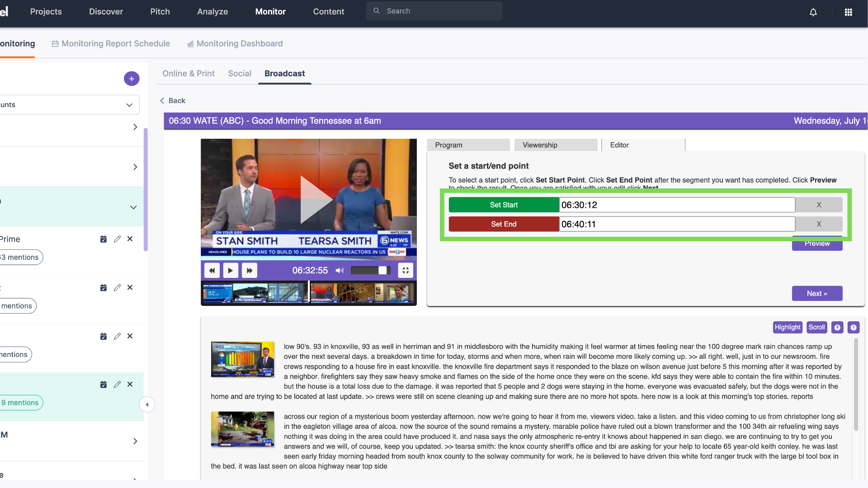Clear the Set End time with X

coord(819,224)
